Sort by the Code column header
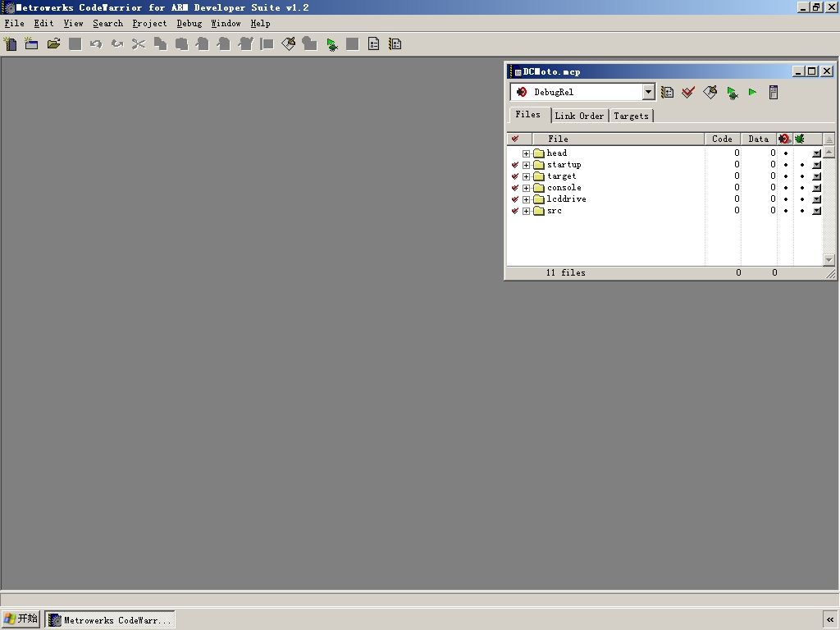This screenshot has height=630, width=840. (x=722, y=139)
